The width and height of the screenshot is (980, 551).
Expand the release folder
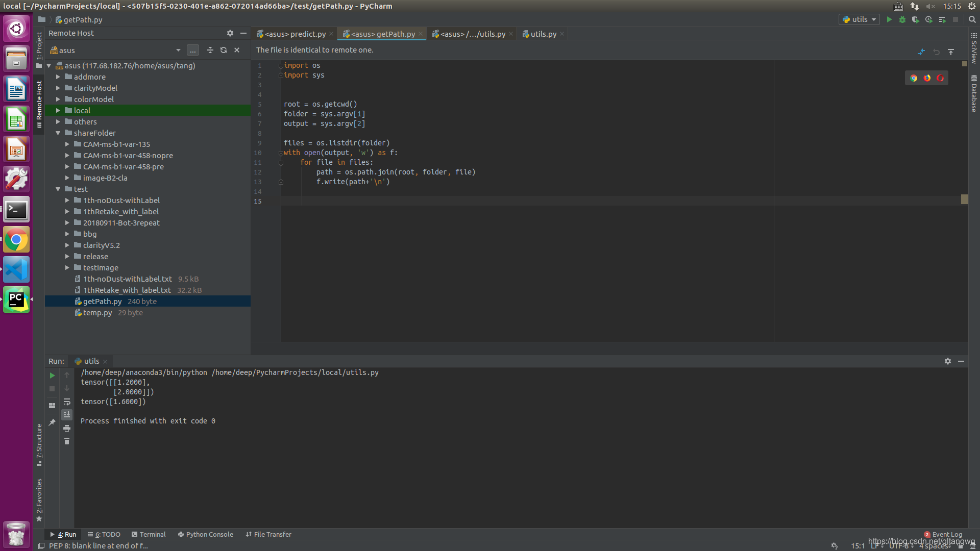tap(67, 257)
